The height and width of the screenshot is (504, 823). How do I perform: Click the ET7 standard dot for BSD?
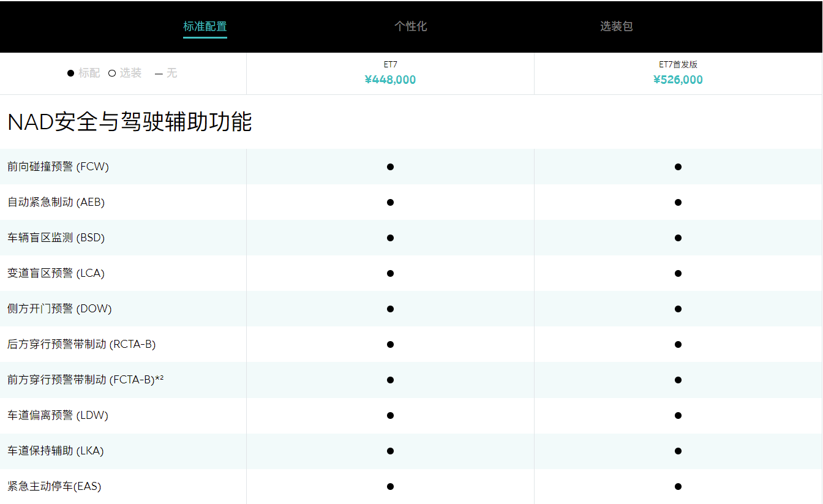coord(390,238)
